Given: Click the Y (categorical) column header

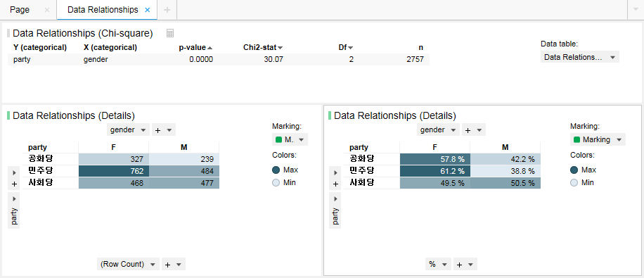Looking at the screenshot, I should [40, 47].
